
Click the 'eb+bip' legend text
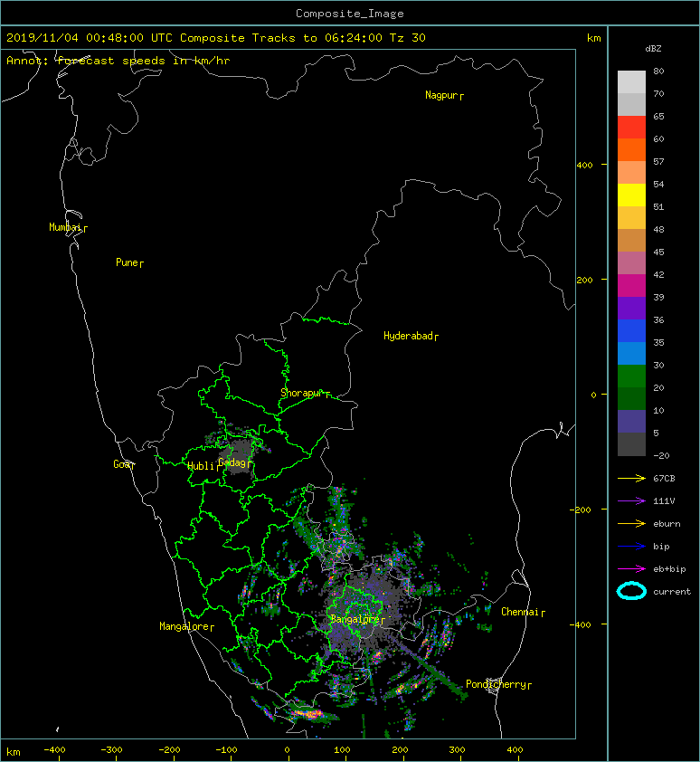(x=670, y=569)
